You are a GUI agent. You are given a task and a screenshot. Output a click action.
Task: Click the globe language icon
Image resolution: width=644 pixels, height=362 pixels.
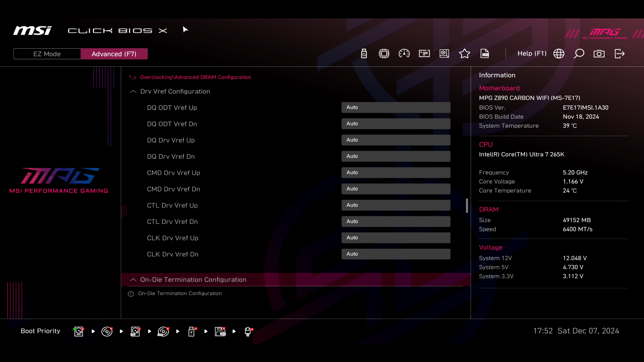click(559, 54)
